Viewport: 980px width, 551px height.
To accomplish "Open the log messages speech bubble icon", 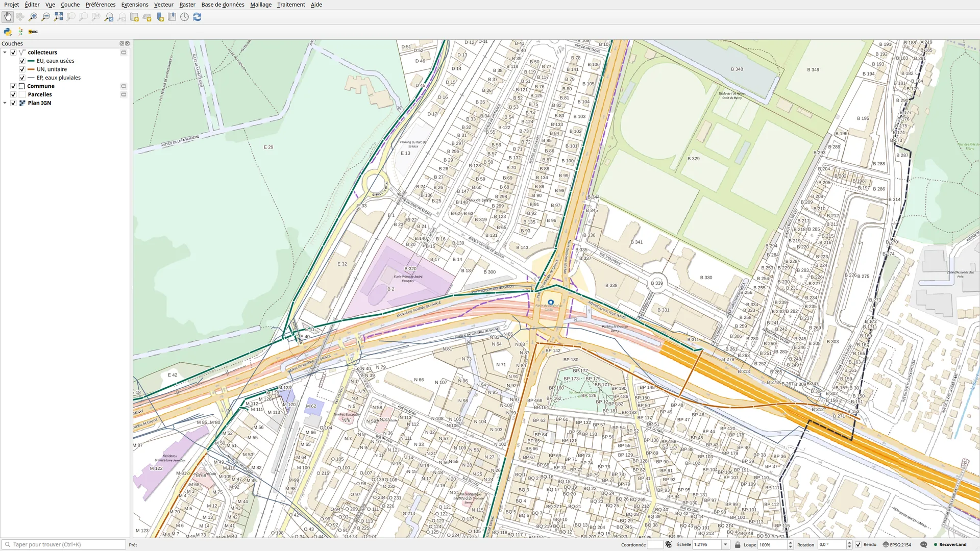I will click(923, 544).
